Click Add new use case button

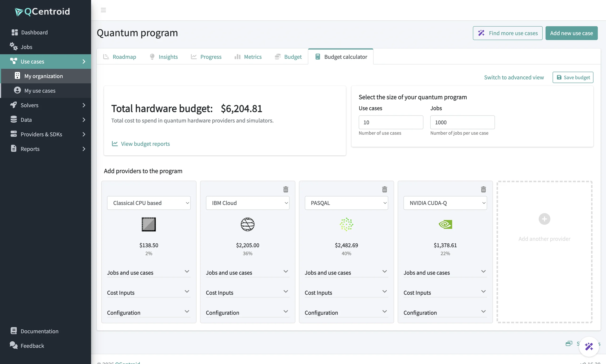[571, 33]
